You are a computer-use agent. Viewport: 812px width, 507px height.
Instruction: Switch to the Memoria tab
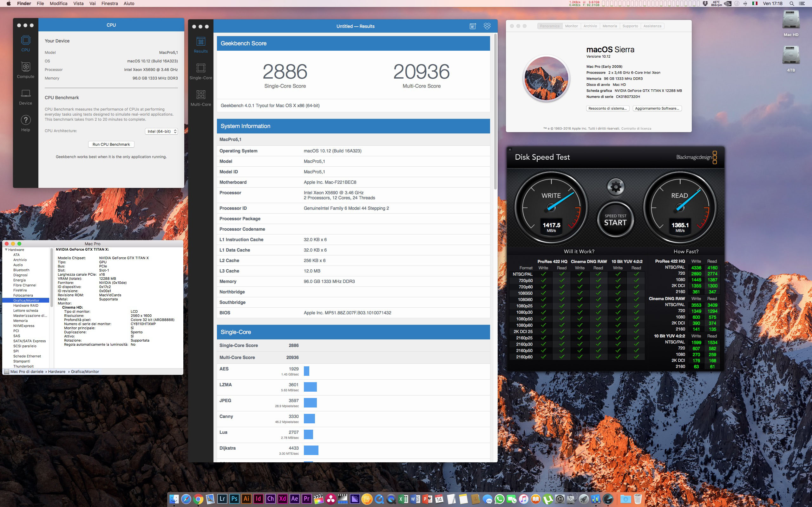[609, 26]
